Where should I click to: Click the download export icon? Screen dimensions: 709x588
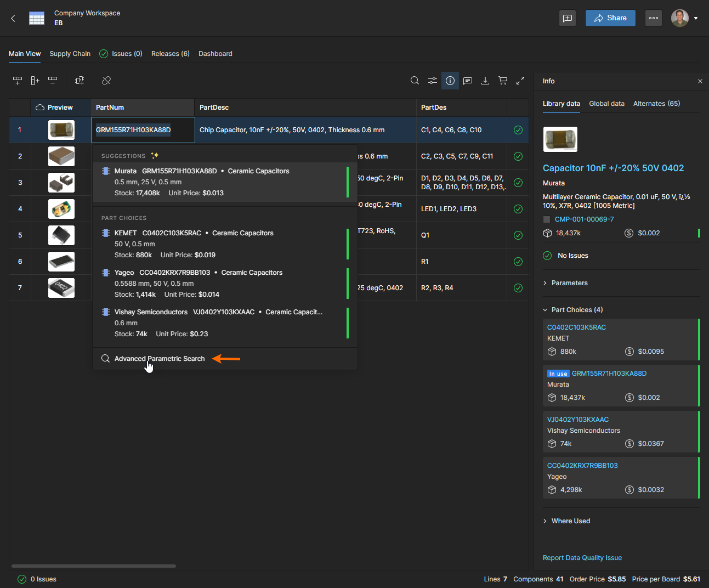click(485, 81)
